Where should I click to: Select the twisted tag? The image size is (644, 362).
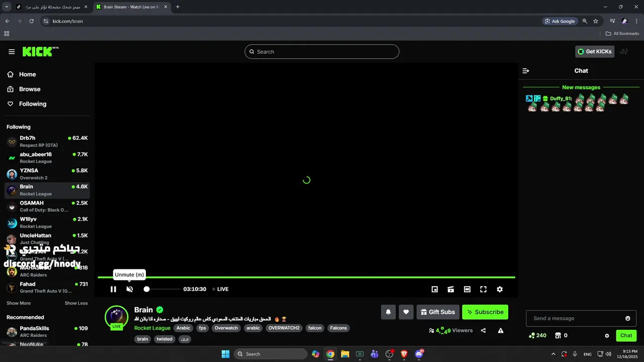point(165,339)
